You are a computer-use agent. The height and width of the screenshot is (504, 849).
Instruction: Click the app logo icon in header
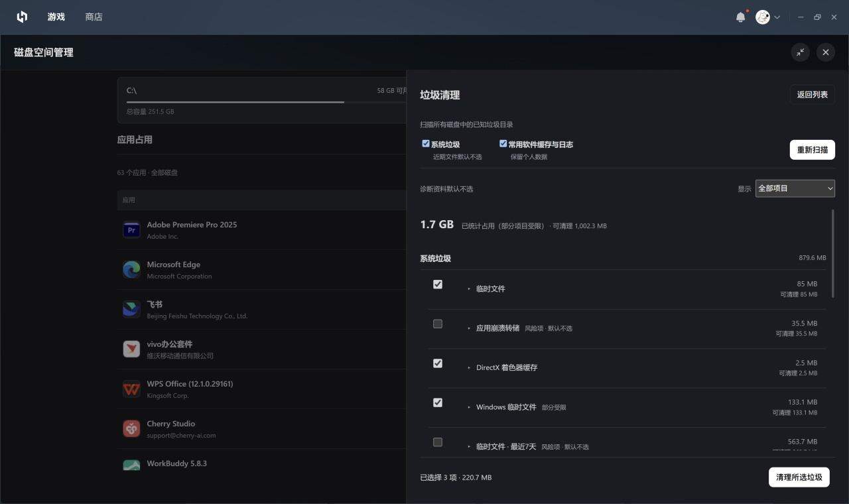pyautogui.click(x=22, y=17)
